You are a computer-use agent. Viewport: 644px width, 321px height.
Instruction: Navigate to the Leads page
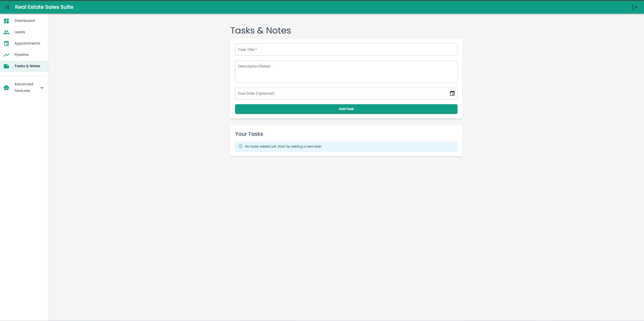[x=20, y=32]
